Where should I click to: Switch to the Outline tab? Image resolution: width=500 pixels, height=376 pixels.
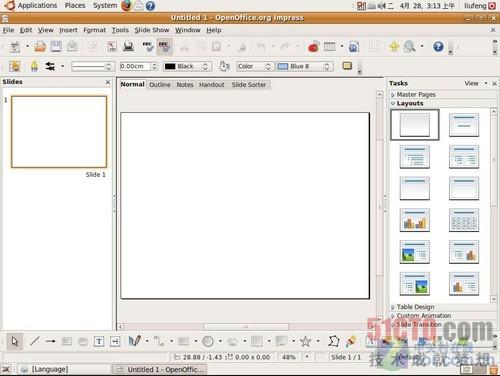click(160, 85)
